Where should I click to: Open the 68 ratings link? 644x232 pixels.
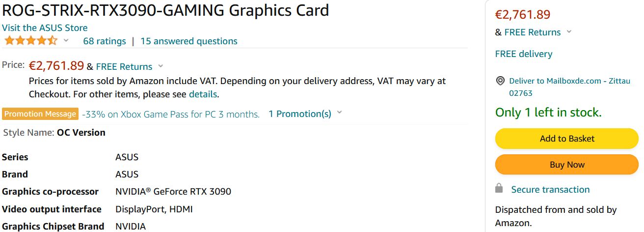[x=105, y=41]
